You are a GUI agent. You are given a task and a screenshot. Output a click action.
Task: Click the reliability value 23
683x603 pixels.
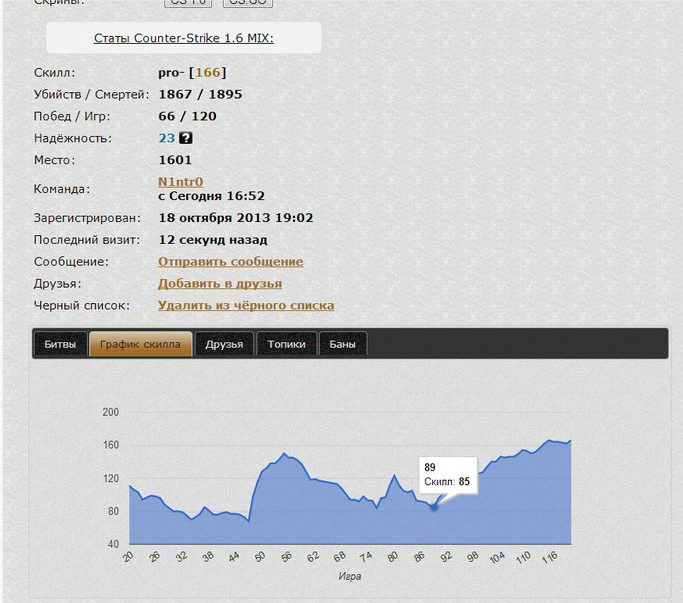coord(166,138)
